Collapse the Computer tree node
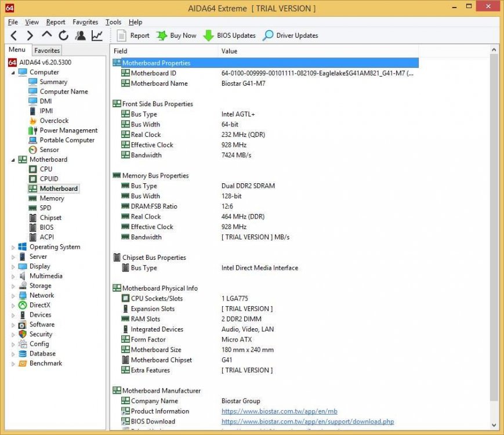The width and height of the screenshot is (504, 435). [x=14, y=72]
